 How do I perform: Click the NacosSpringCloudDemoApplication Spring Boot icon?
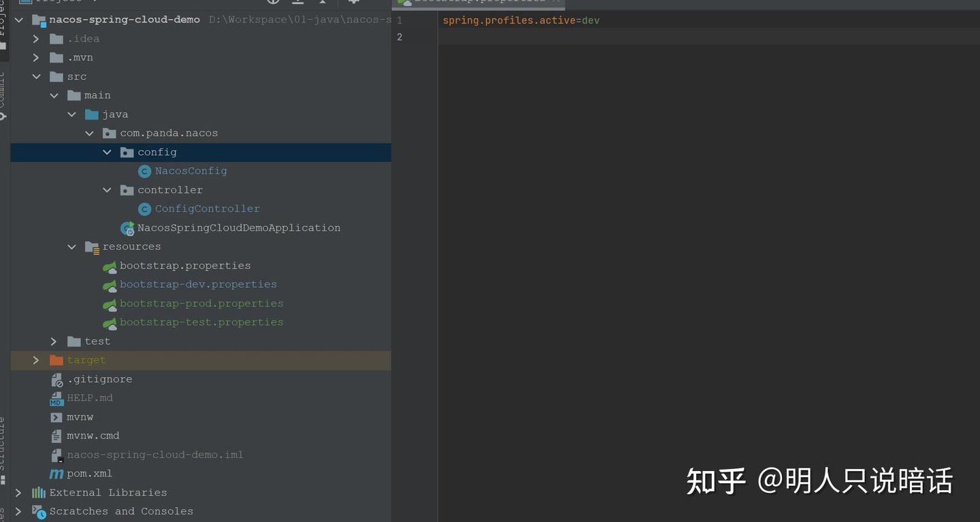tap(127, 229)
